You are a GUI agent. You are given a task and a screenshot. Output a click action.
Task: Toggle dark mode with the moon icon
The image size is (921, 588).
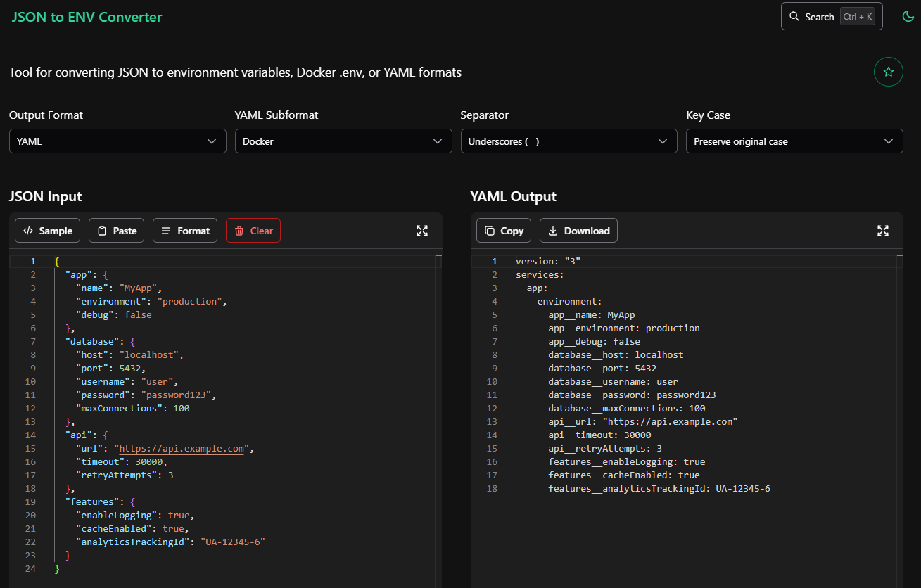point(908,15)
